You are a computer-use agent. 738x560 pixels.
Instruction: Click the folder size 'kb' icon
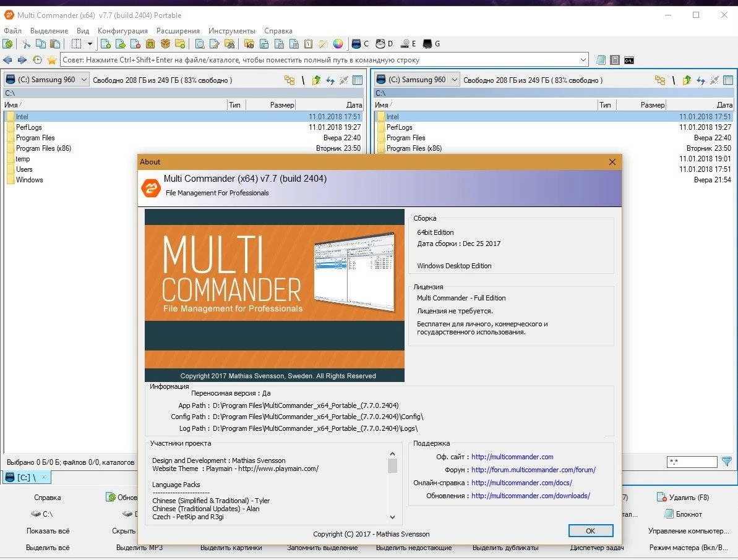point(249,44)
